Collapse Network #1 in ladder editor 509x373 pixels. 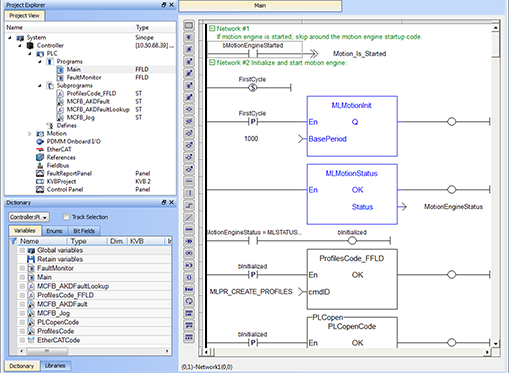(212, 28)
